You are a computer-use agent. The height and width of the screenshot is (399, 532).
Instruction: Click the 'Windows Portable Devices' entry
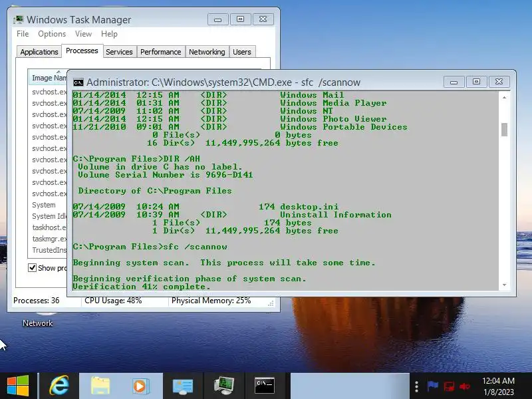tap(343, 127)
